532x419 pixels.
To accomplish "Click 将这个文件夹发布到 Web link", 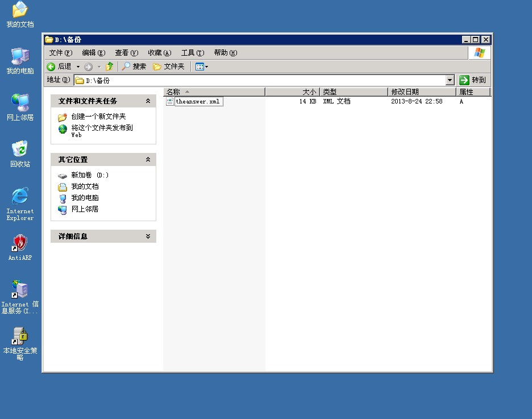I will [102, 131].
